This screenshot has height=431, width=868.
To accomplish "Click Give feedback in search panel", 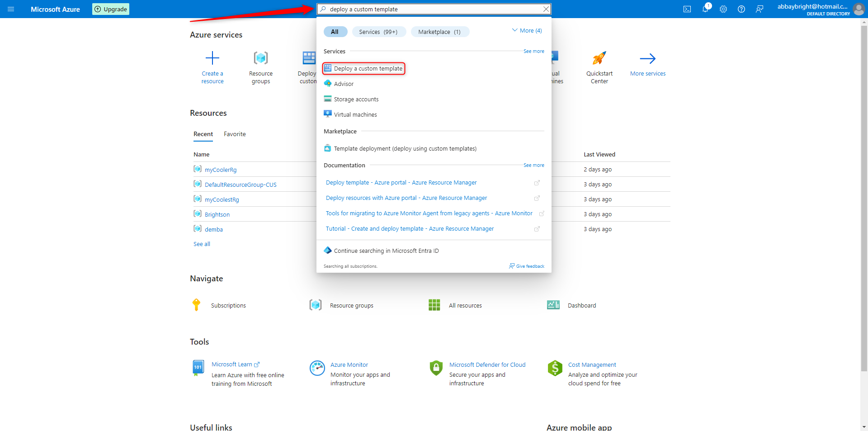I will (x=527, y=266).
